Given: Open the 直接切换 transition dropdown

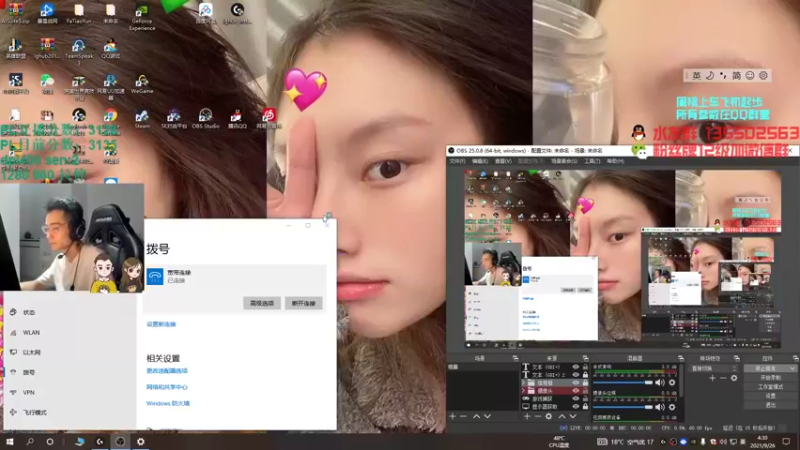Looking at the screenshot, I should (714, 368).
